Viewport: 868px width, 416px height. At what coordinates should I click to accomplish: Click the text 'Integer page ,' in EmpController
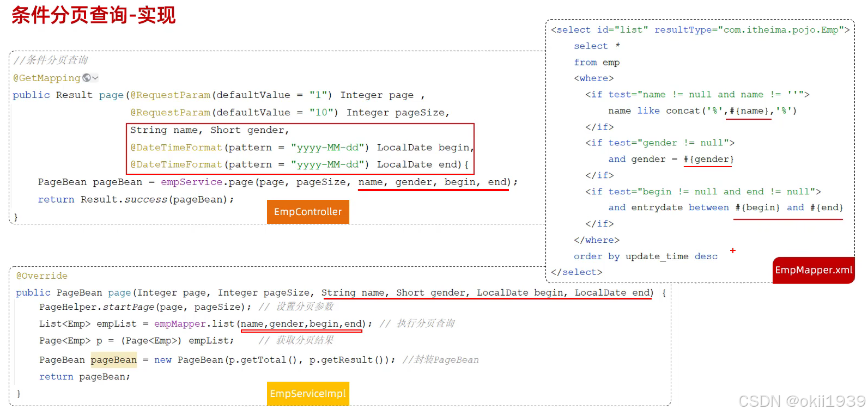click(382, 95)
